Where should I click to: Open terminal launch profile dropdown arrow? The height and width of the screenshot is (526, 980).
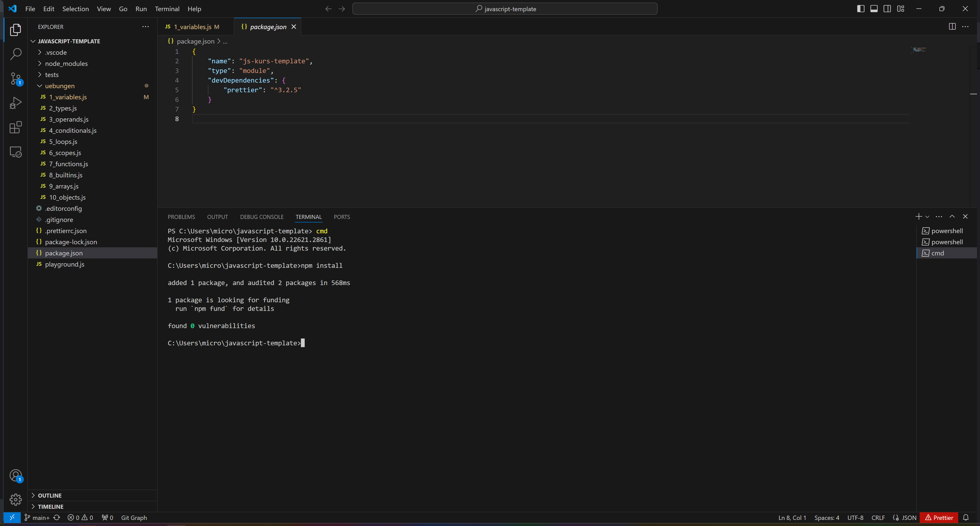click(927, 217)
